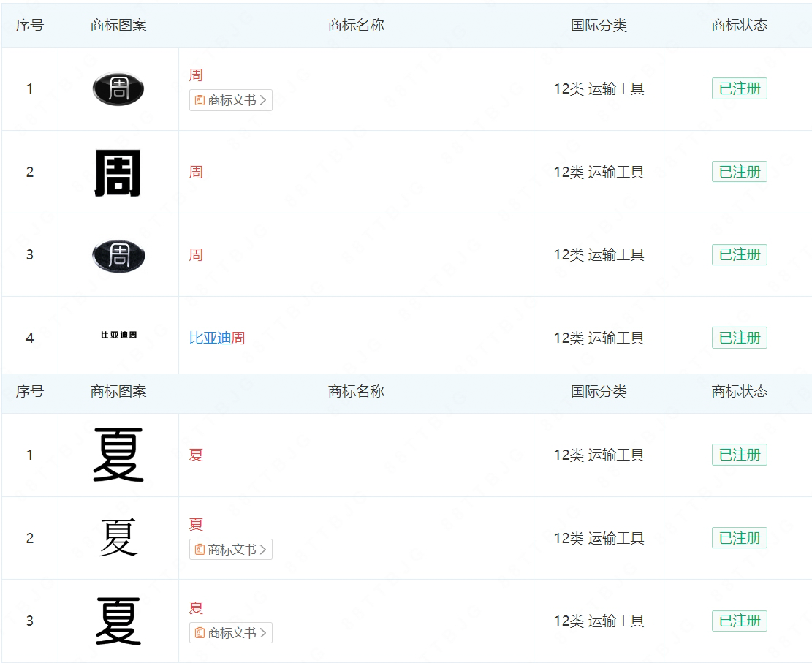
Task: Click 12类 运输工具 cell in 周 row 3
Action: click(599, 255)
